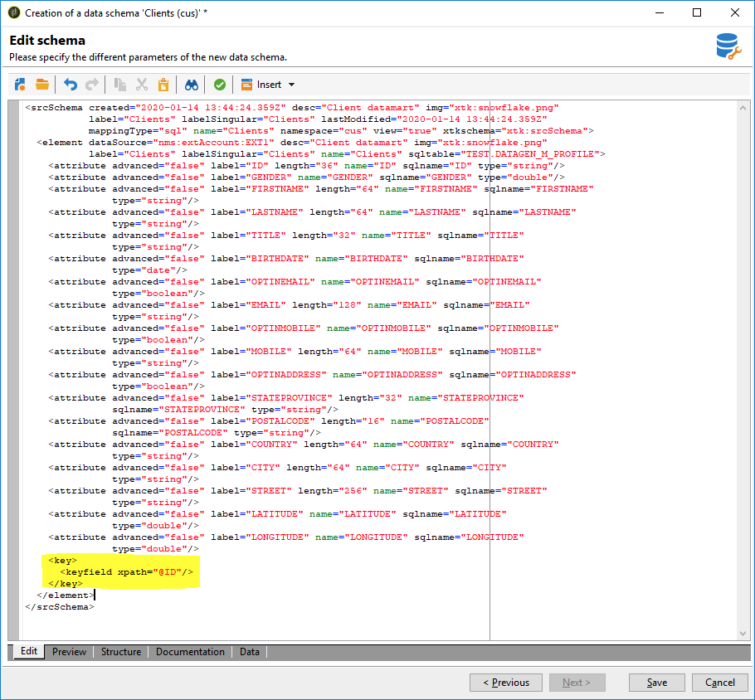Go to the Documentation tab
This screenshot has height=700, width=755.
point(190,652)
